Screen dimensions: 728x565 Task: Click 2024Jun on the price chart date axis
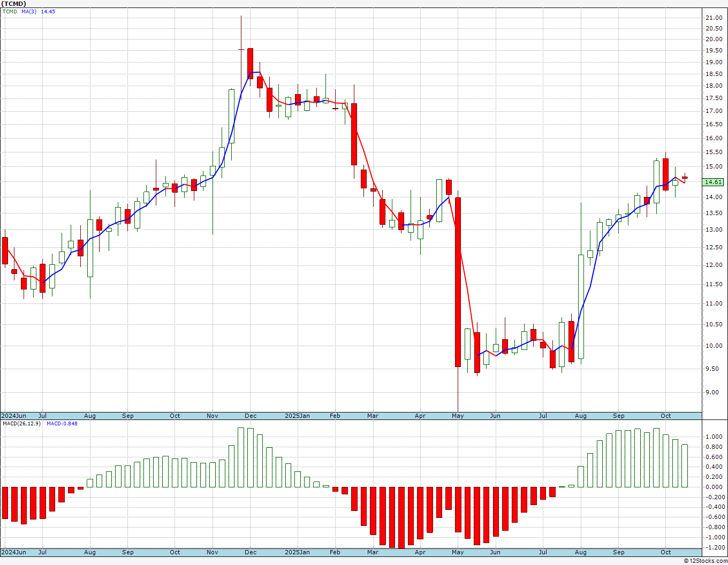click(13, 416)
